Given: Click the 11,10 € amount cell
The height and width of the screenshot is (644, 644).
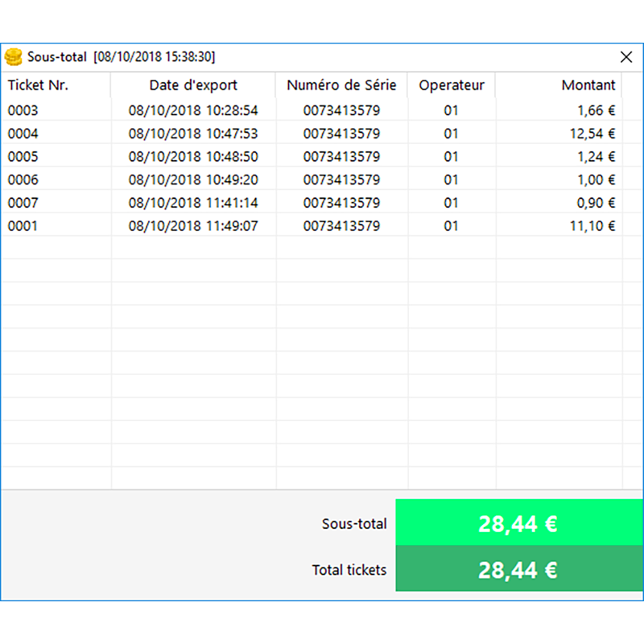Looking at the screenshot, I should pyautogui.click(x=591, y=227).
